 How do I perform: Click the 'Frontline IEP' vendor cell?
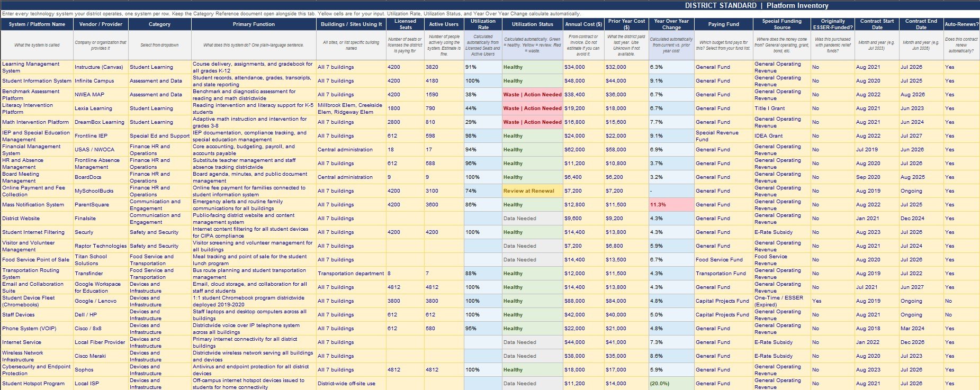click(101, 136)
